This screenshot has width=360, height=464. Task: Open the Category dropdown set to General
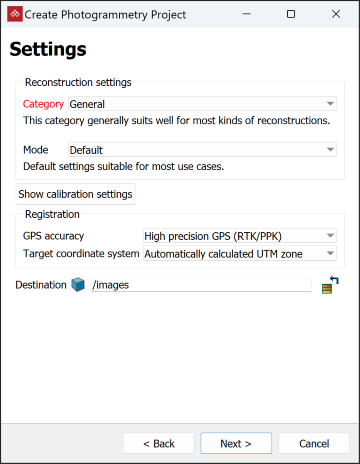202,104
